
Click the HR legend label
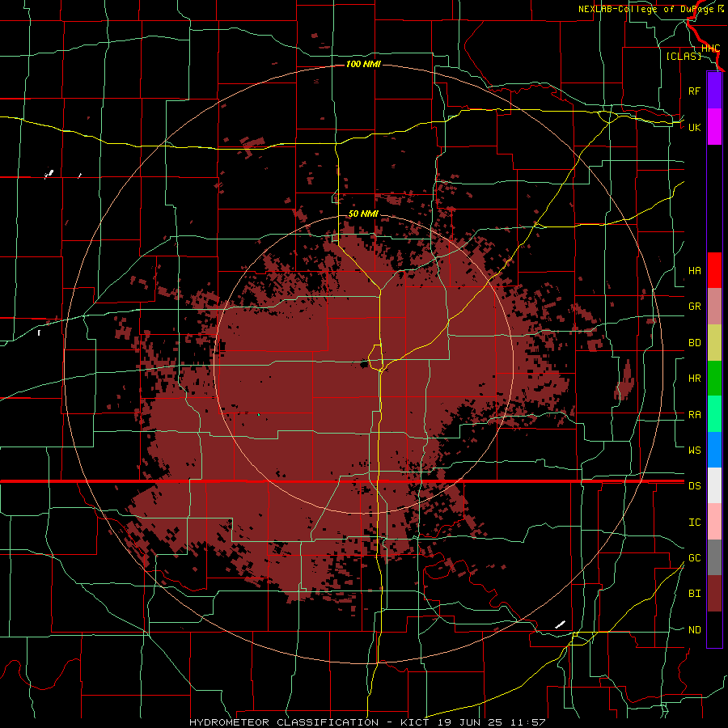click(x=694, y=379)
